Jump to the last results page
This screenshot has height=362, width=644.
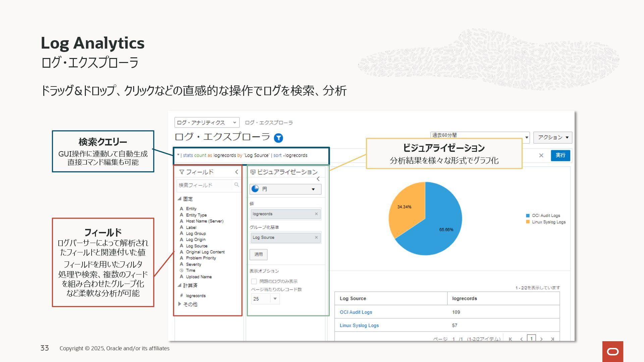click(552, 339)
